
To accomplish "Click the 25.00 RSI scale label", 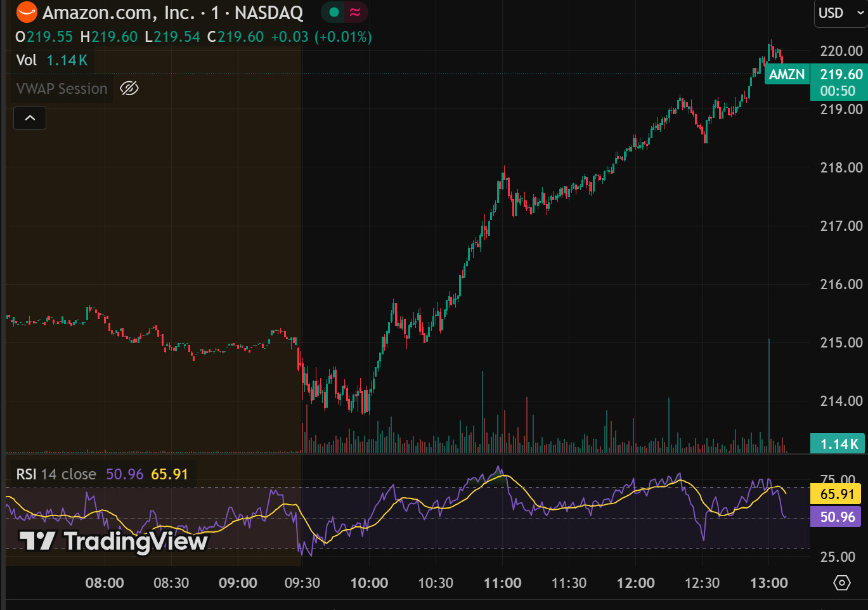I will tap(838, 557).
